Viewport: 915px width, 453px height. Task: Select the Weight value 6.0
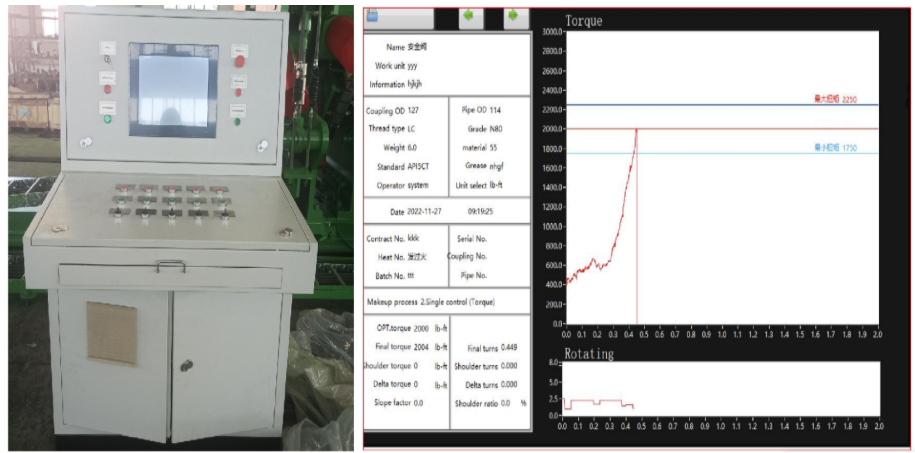(413, 148)
